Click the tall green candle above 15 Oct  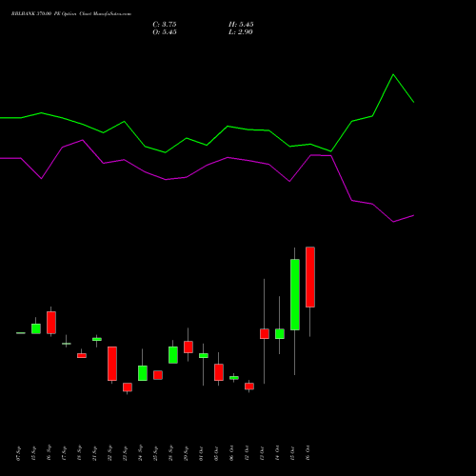tap(295, 295)
